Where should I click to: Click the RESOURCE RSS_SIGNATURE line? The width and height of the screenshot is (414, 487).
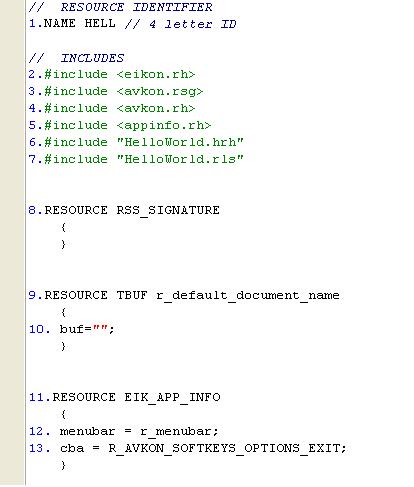tap(124, 210)
